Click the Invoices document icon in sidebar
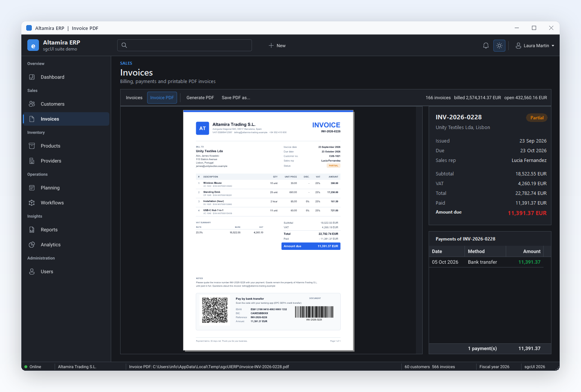 pos(32,119)
